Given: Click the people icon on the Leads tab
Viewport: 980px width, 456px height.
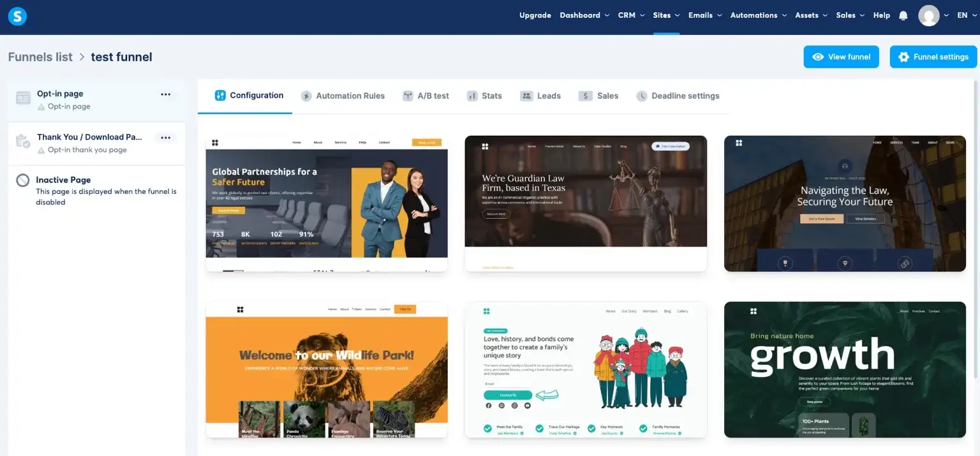Looking at the screenshot, I should 526,96.
